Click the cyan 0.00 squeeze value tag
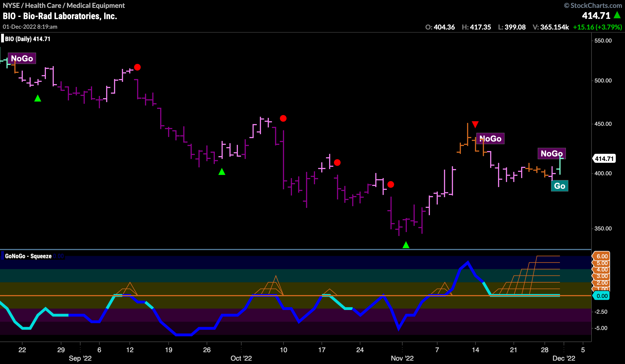 (x=601, y=296)
